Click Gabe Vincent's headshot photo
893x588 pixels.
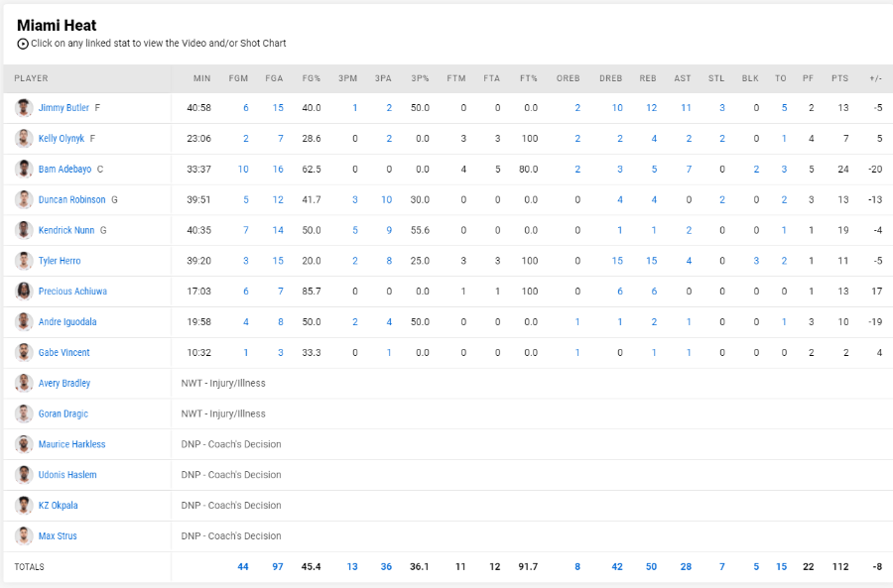tap(24, 352)
